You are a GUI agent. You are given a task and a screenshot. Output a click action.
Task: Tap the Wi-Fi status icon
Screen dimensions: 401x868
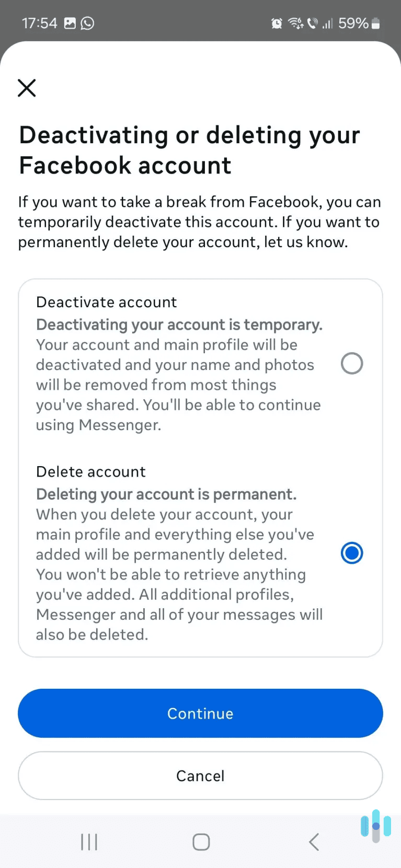click(294, 23)
